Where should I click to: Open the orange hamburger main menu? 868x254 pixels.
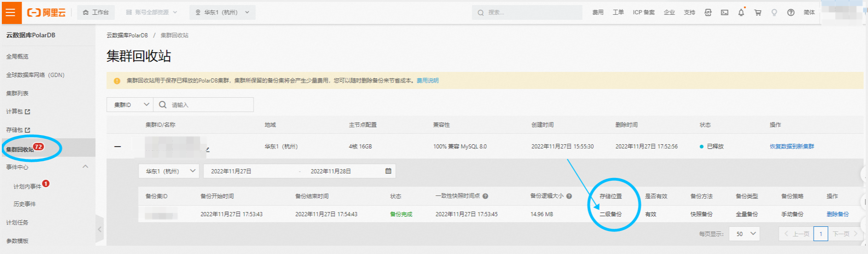pos(11,12)
